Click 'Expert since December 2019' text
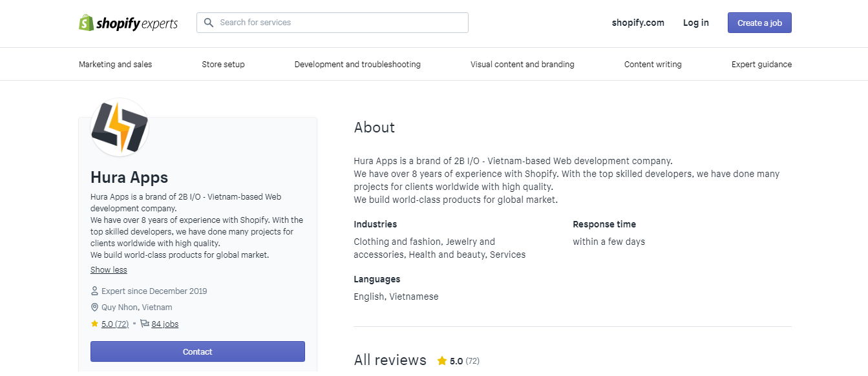Viewport: 868px width, 376px height. point(154,291)
